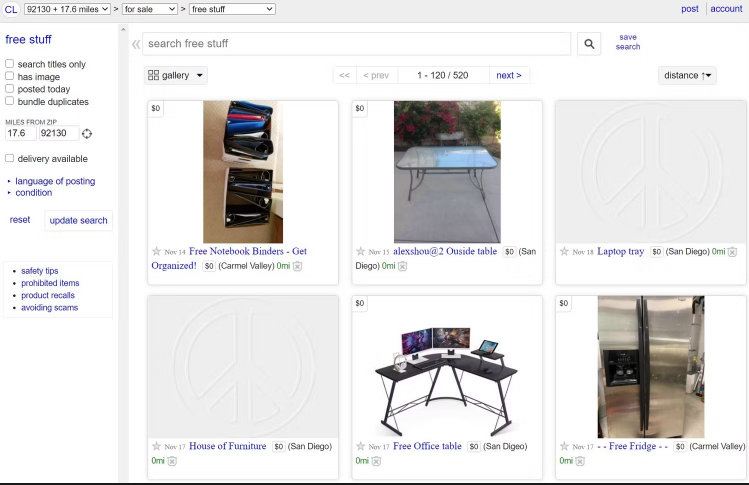Go to first page with << button
This screenshot has width=749, height=485.
pos(344,75)
